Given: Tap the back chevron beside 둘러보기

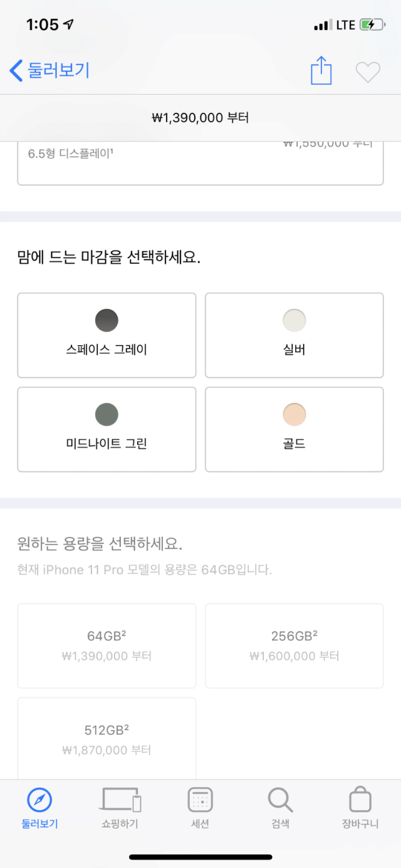Looking at the screenshot, I should click(x=15, y=71).
